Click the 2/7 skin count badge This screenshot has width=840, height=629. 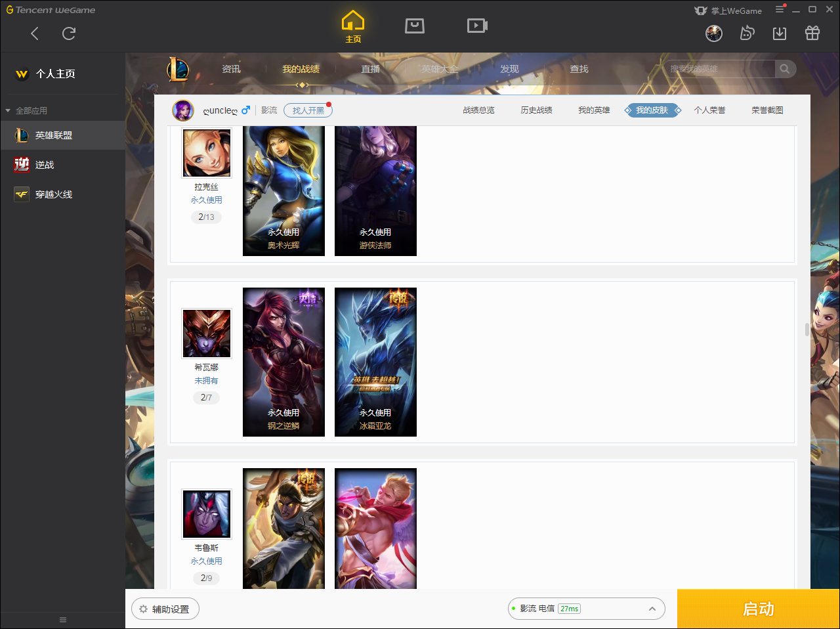point(206,397)
